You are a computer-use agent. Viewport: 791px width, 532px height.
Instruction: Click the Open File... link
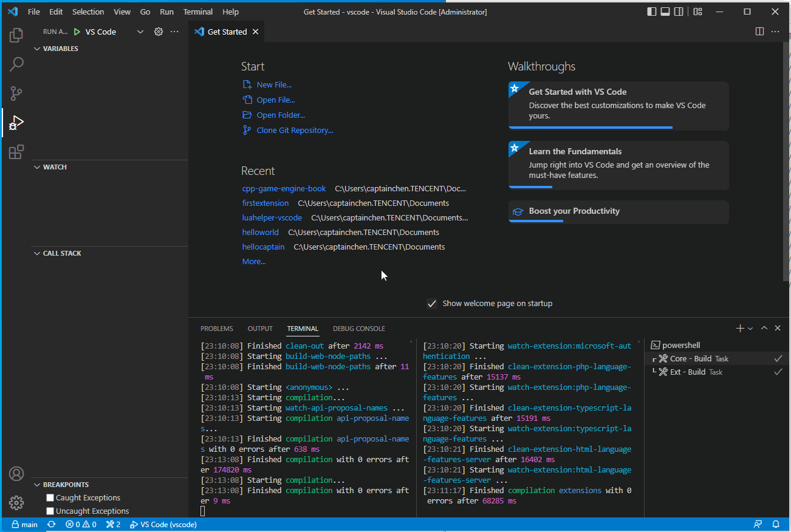pos(276,100)
